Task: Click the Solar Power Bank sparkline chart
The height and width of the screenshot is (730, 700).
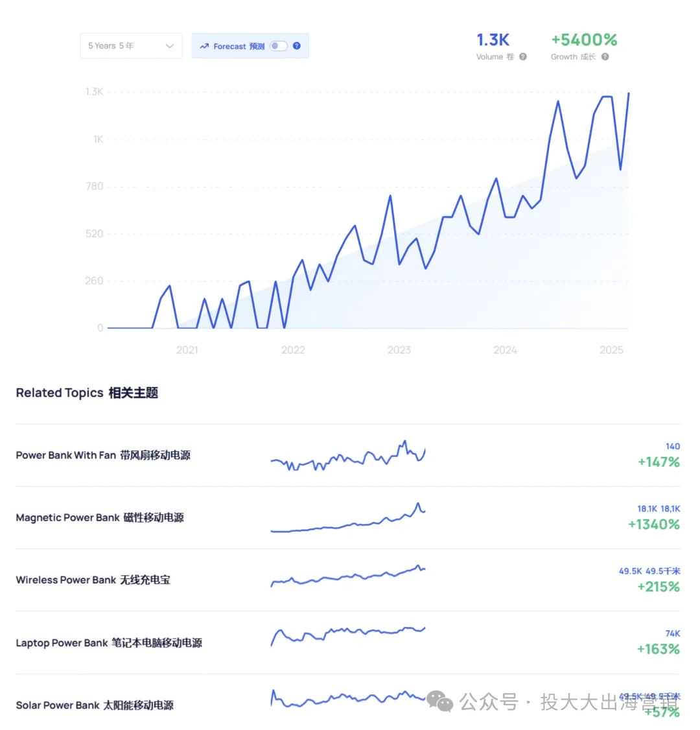Action: (x=348, y=698)
